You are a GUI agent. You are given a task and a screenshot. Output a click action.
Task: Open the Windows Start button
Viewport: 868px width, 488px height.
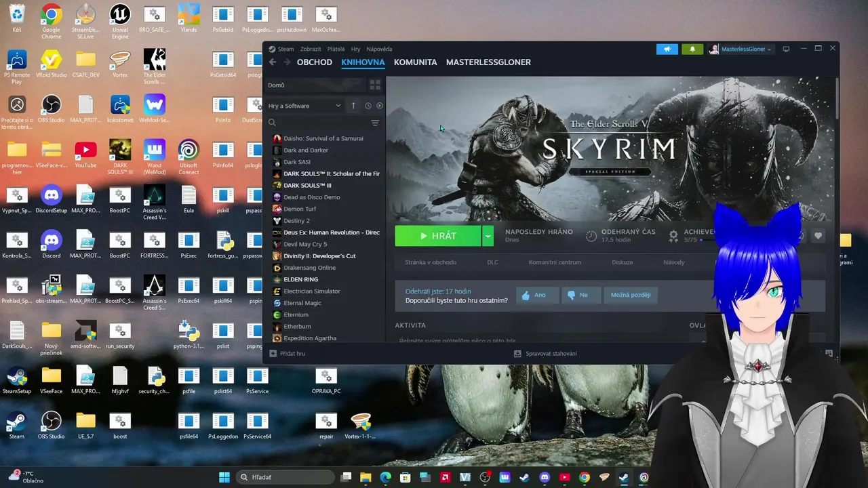click(x=224, y=477)
